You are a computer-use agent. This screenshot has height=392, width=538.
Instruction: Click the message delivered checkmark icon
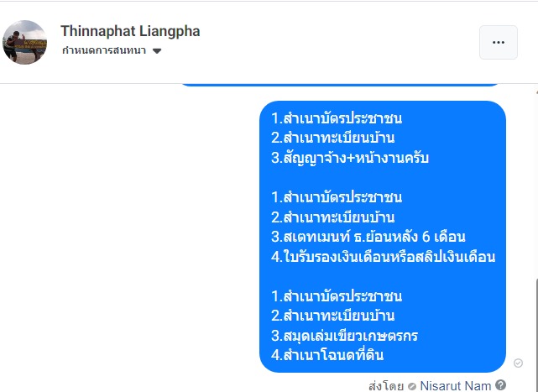click(518, 363)
